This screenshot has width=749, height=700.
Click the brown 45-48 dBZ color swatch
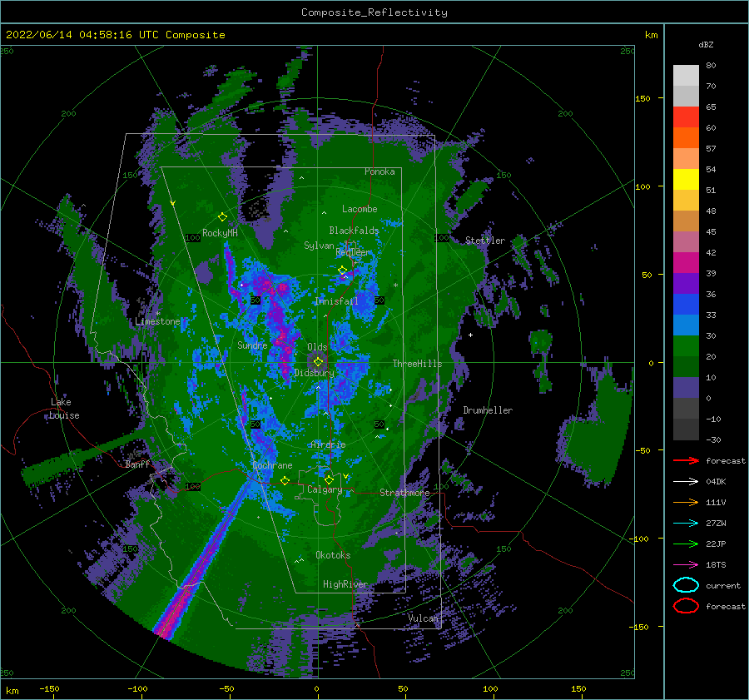686,221
